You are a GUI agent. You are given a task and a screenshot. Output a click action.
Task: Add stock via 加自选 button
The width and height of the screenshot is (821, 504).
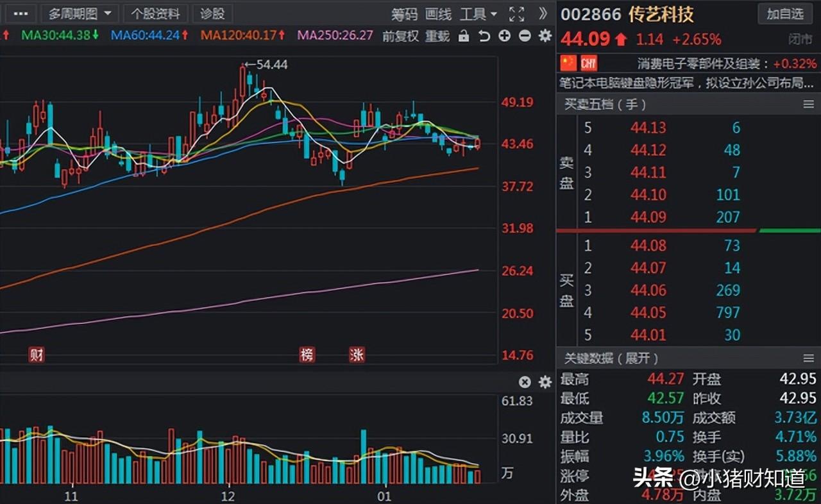[x=786, y=13]
